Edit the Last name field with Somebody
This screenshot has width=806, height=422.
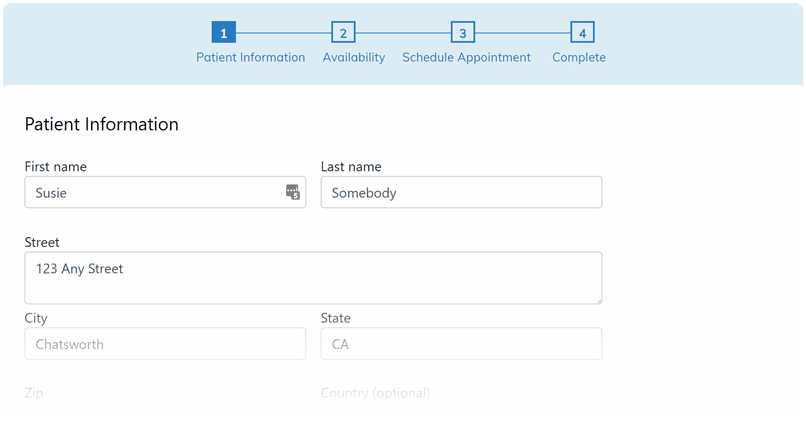461,192
